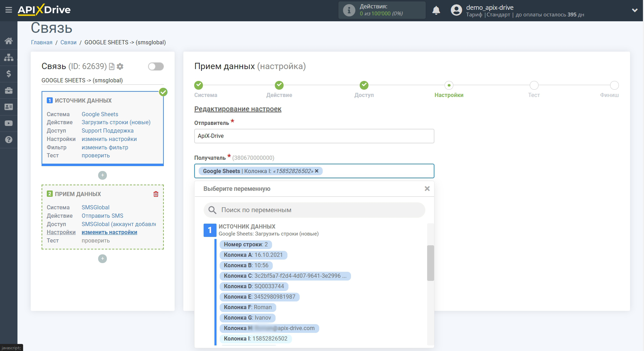The width and height of the screenshot is (644, 351).
Task: Select variable Колонка B: 10:56
Action: click(246, 266)
